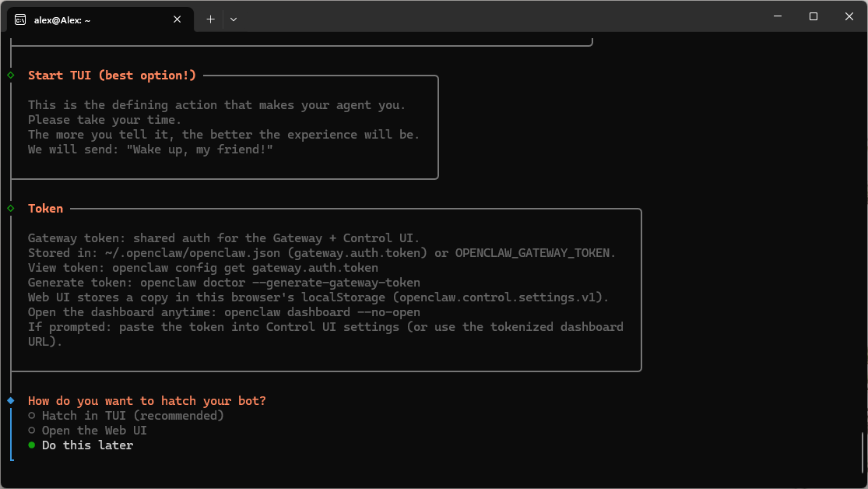Click the Token section heading

coord(46,209)
